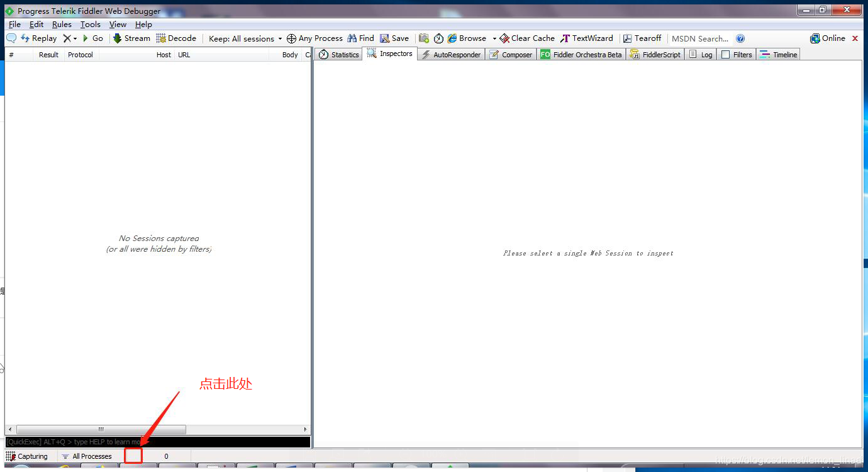Image resolution: width=868 pixels, height=472 pixels.
Task: Click the Online network status indicator
Action: coord(828,38)
